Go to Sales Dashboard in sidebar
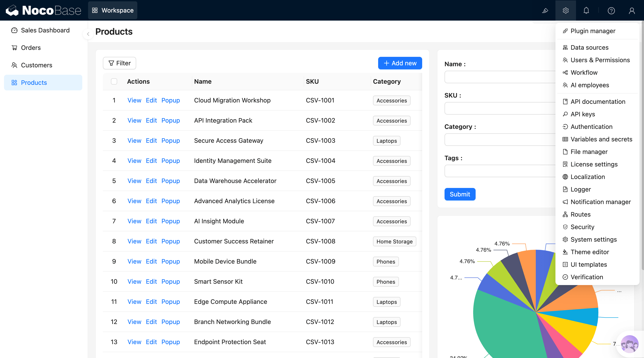The width and height of the screenshot is (644, 358). [x=45, y=30]
